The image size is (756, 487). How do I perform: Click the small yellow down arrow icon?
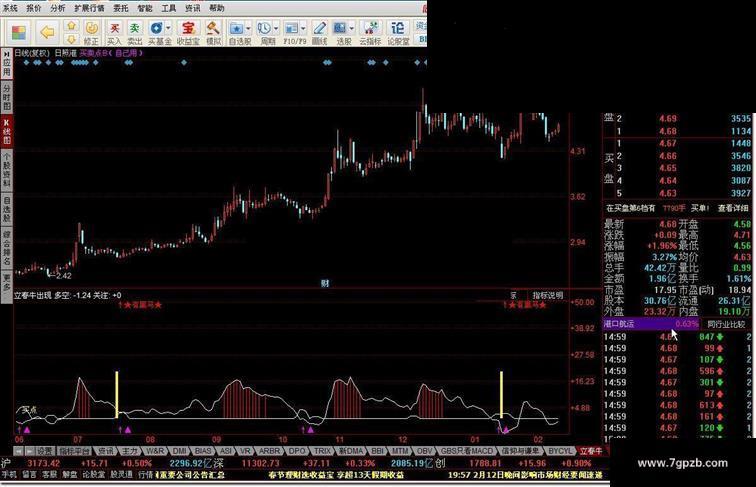(71, 39)
